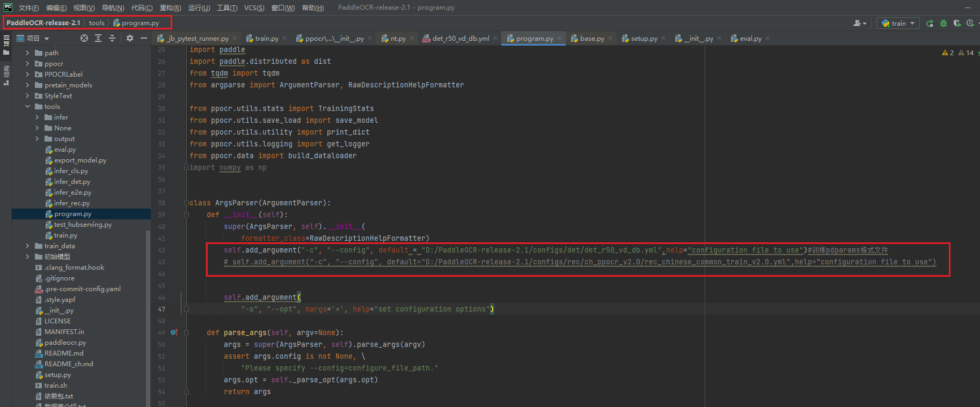Expand the StyleText folder
The width and height of the screenshot is (980, 407).
coord(27,96)
